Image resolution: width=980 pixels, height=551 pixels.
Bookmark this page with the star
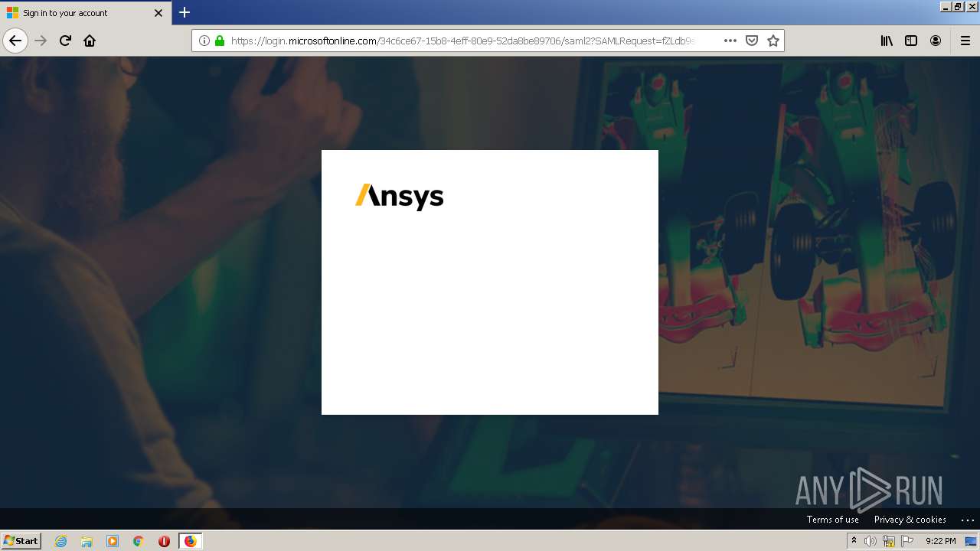click(773, 41)
